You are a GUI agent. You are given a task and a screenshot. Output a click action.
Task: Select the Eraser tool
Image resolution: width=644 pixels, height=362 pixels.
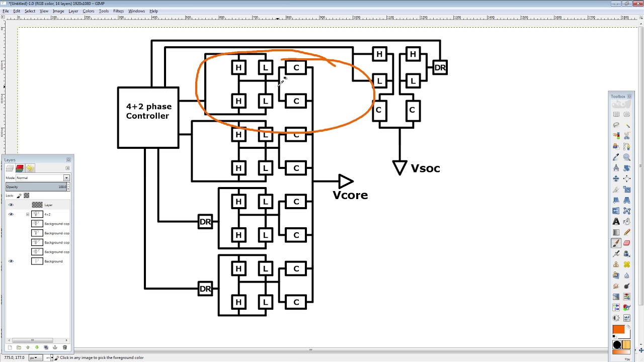pyautogui.click(x=626, y=243)
